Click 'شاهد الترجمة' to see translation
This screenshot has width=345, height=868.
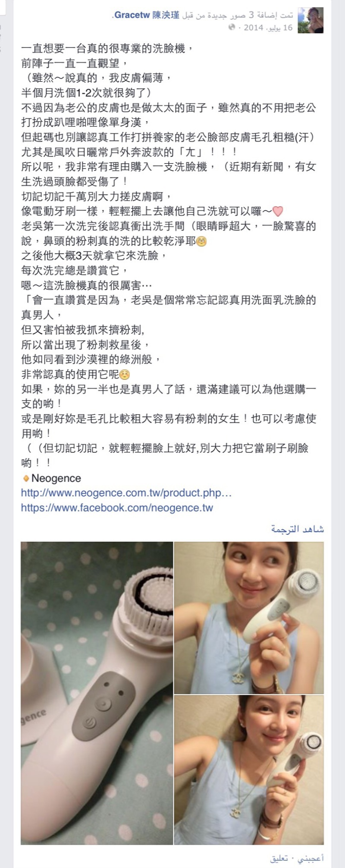point(298,529)
